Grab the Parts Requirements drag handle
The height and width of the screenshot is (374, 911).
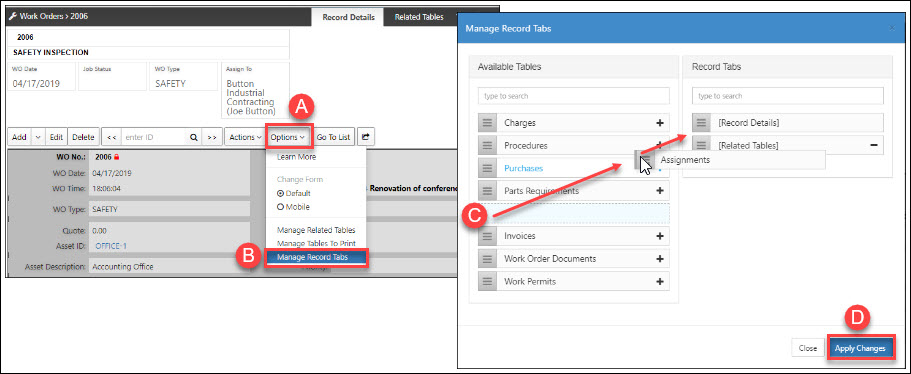pyautogui.click(x=487, y=190)
